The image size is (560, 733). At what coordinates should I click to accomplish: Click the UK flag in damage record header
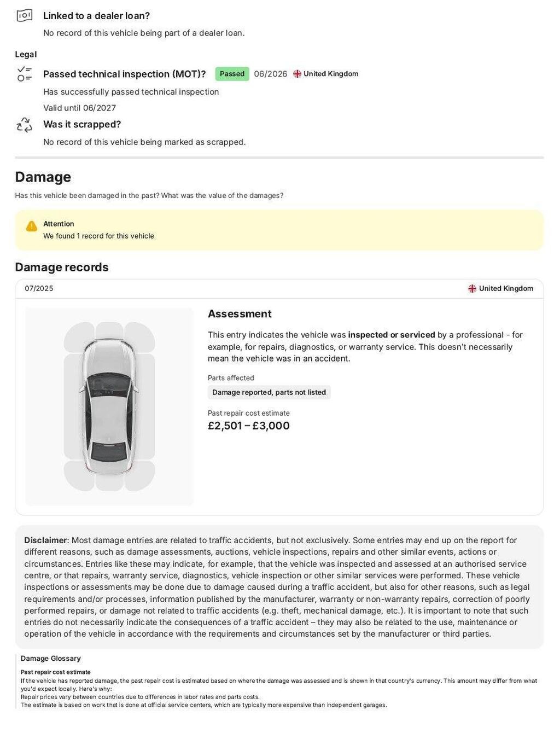pyautogui.click(x=472, y=288)
